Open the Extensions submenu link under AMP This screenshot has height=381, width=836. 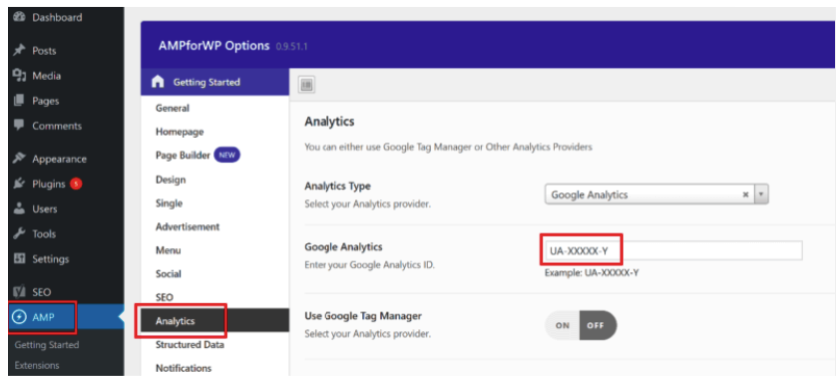pyautogui.click(x=37, y=366)
